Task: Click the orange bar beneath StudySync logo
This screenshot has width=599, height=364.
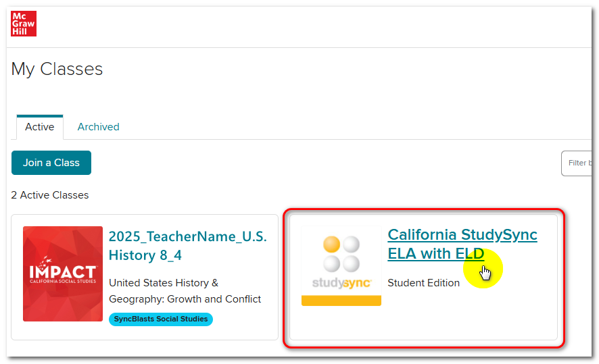Action: pos(341,300)
